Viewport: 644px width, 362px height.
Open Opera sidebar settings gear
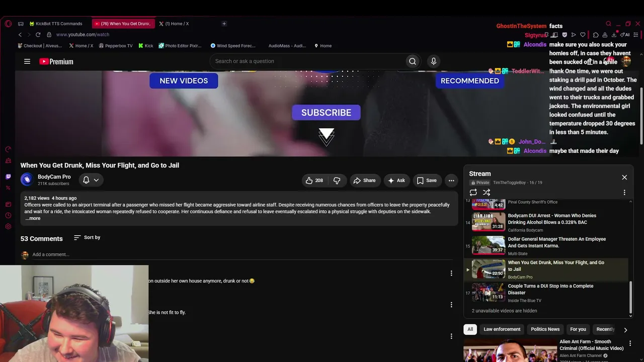8,226
